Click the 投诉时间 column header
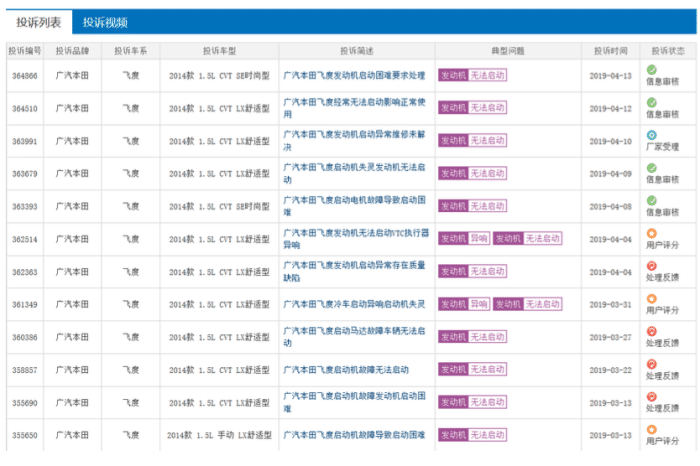 [610, 51]
